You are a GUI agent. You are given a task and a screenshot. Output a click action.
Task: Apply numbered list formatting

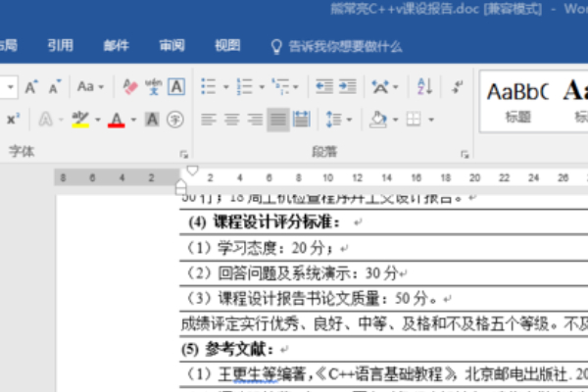[x=244, y=87]
